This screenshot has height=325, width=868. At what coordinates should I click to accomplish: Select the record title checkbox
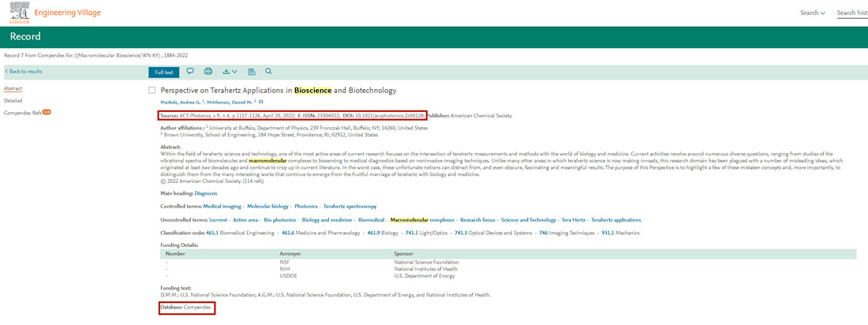click(x=152, y=91)
